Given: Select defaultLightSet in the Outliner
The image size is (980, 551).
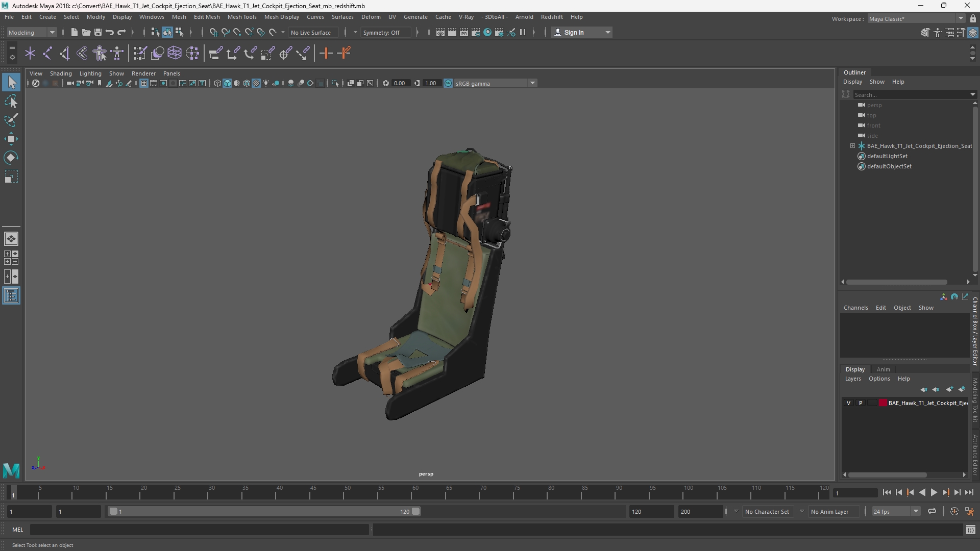Looking at the screenshot, I should 887,156.
